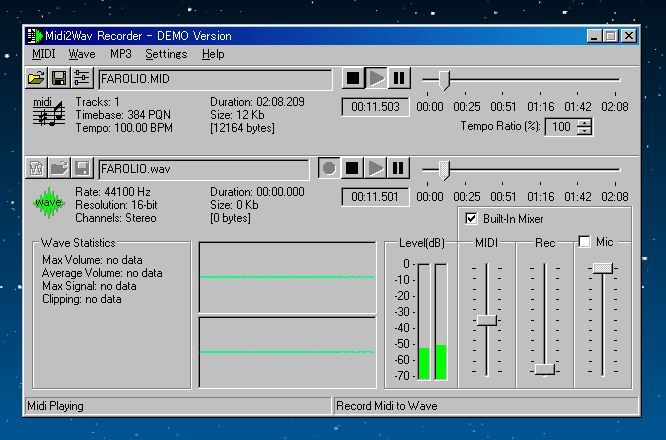Open MIDI settings sliders icon

coord(82,78)
